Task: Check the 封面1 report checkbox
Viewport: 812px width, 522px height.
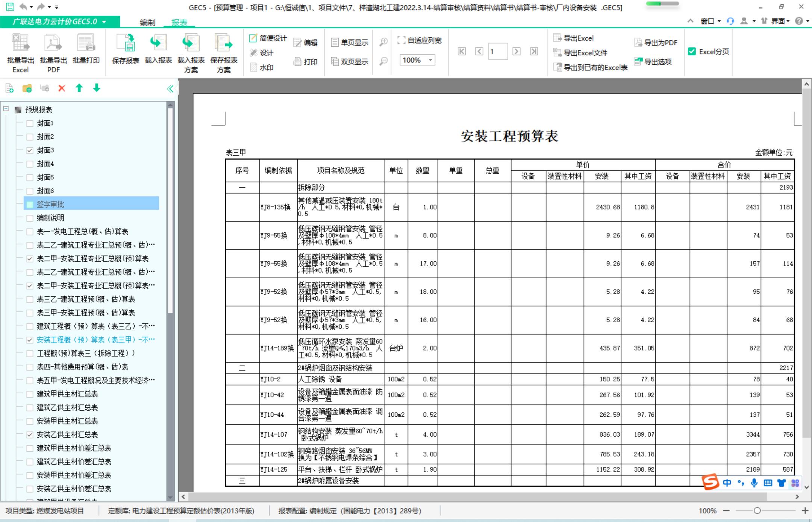Action: (x=30, y=123)
